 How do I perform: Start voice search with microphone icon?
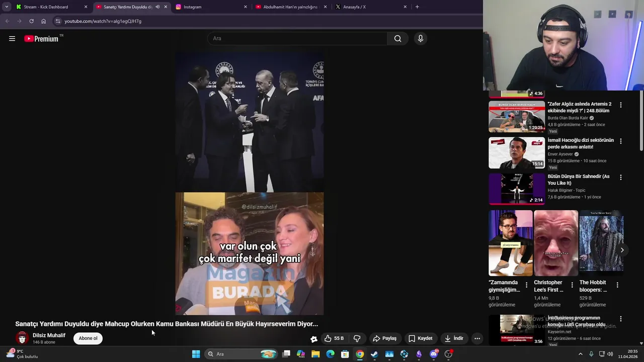click(421, 39)
